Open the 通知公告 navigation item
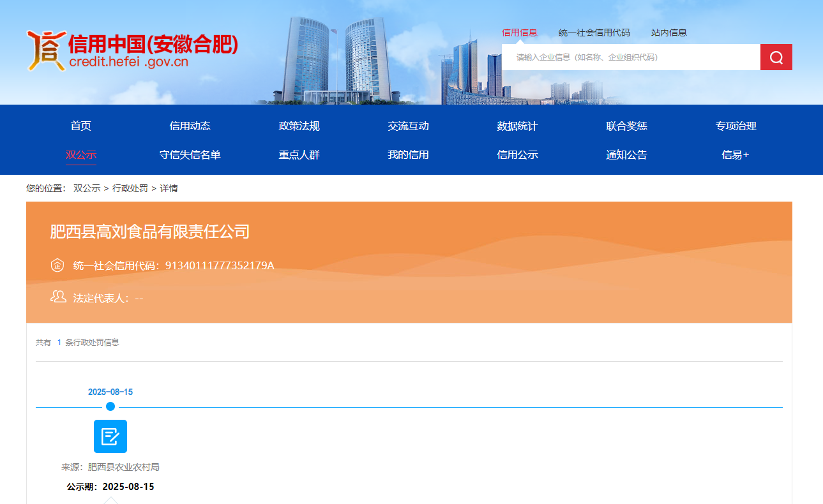Screen dimensions: 823x504 pos(626,154)
